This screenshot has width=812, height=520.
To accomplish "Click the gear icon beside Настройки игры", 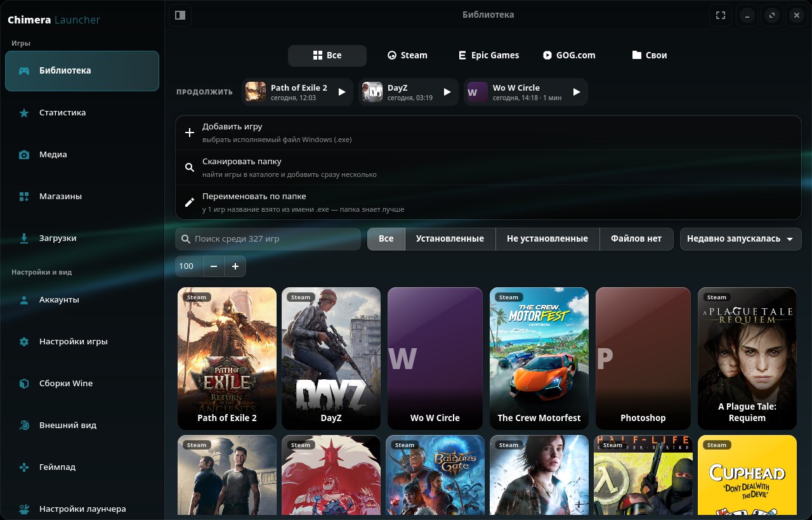I will pos(24,342).
